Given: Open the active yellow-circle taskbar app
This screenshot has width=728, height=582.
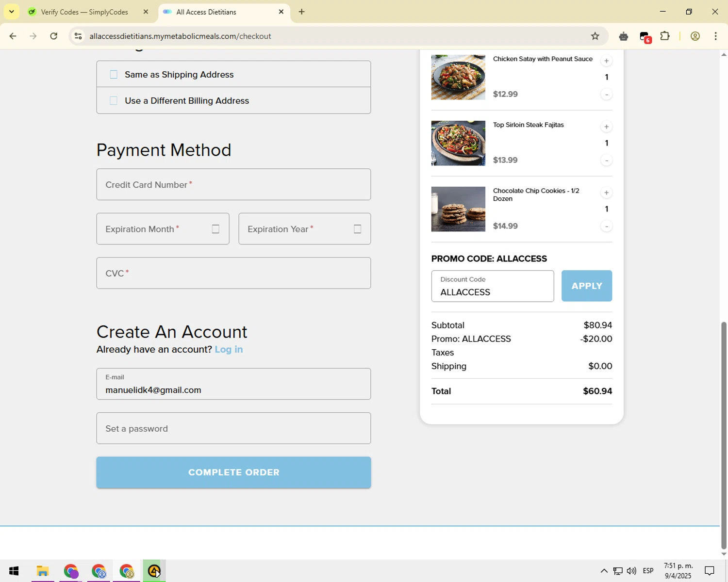Looking at the screenshot, I should (x=154, y=571).
